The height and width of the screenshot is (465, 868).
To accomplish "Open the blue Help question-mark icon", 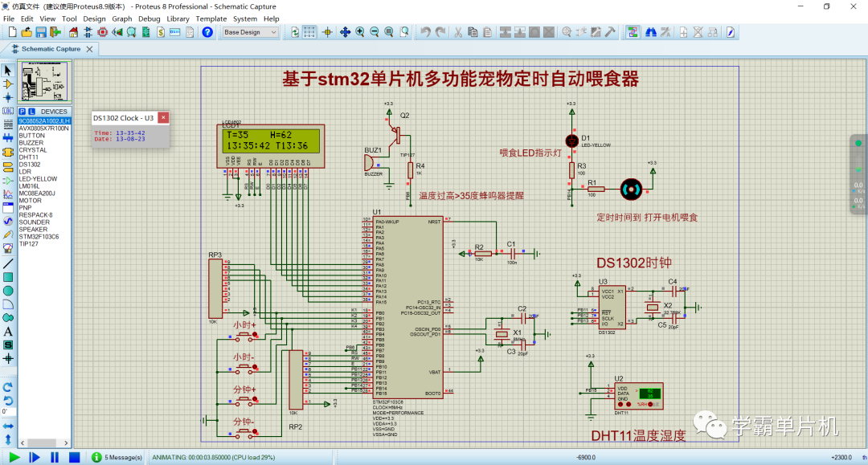I will click(207, 32).
